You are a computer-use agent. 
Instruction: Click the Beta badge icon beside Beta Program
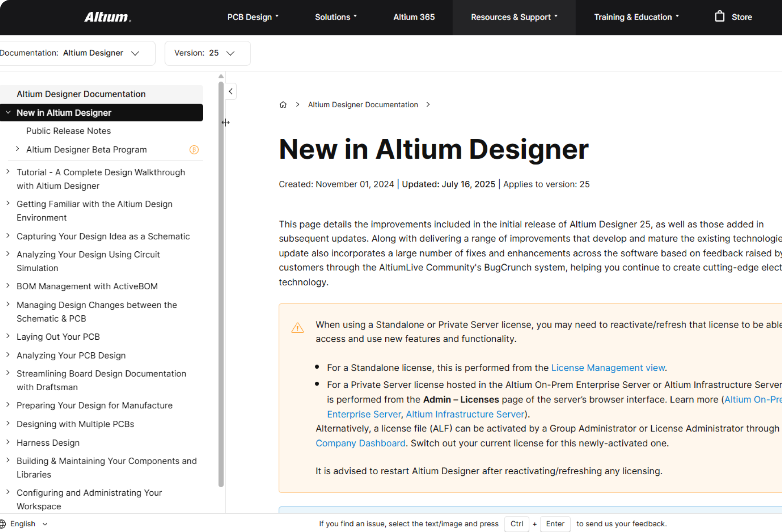pyautogui.click(x=194, y=149)
